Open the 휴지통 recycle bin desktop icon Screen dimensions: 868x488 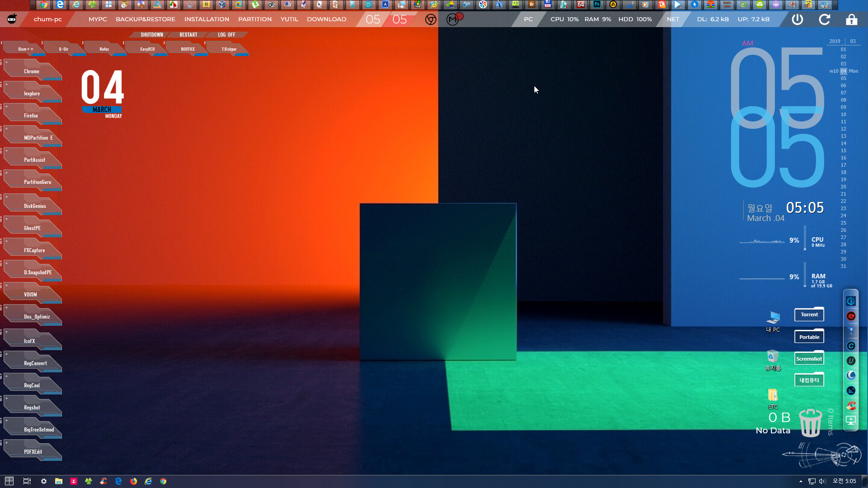pos(773,360)
